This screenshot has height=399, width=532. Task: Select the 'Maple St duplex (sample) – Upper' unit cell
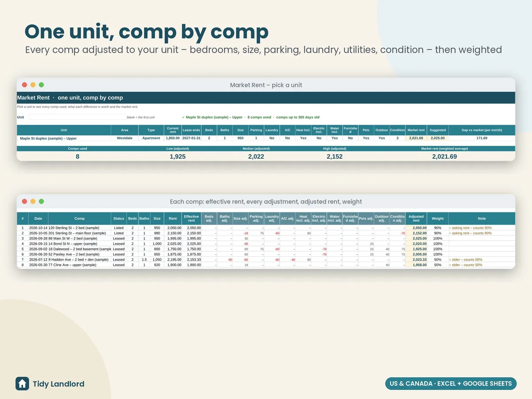pyautogui.click(x=64, y=138)
